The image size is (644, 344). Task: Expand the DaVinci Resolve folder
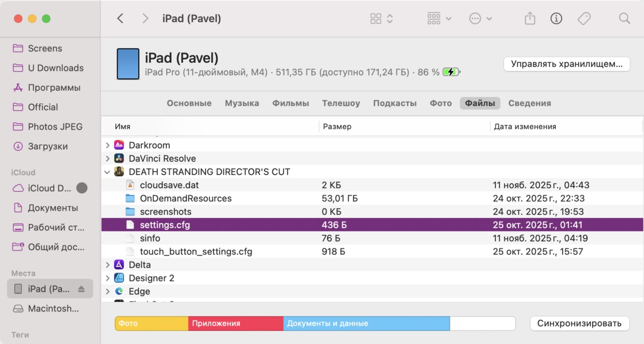108,159
